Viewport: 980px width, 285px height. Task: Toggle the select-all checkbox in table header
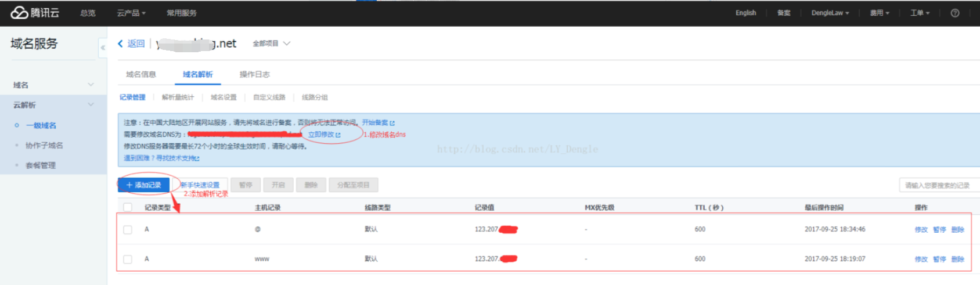[x=128, y=207]
